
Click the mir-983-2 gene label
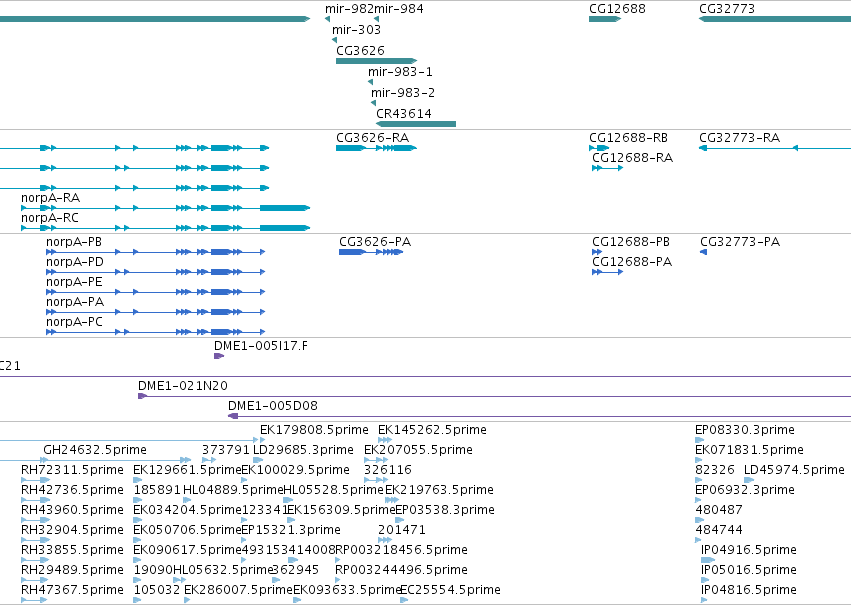pyautogui.click(x=403, y=93)
